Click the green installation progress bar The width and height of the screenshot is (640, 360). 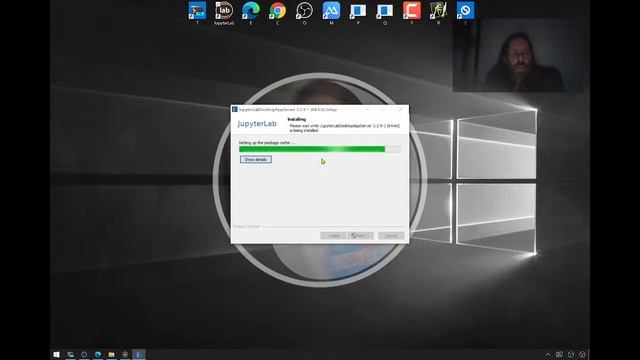pos(320,149)
